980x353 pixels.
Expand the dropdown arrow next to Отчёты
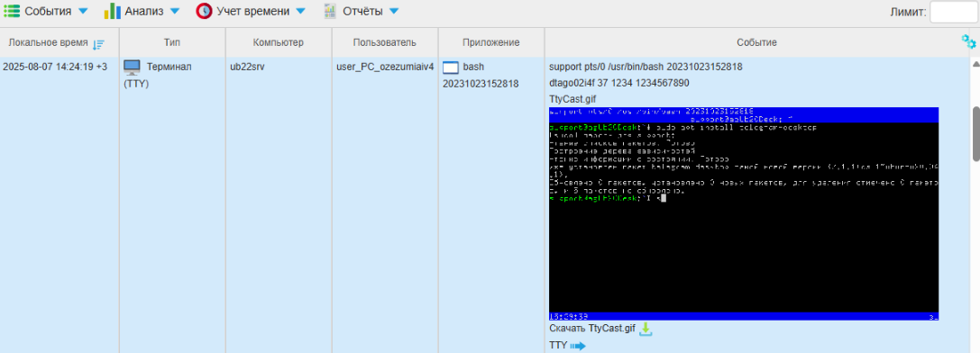(x=393, y=11)
